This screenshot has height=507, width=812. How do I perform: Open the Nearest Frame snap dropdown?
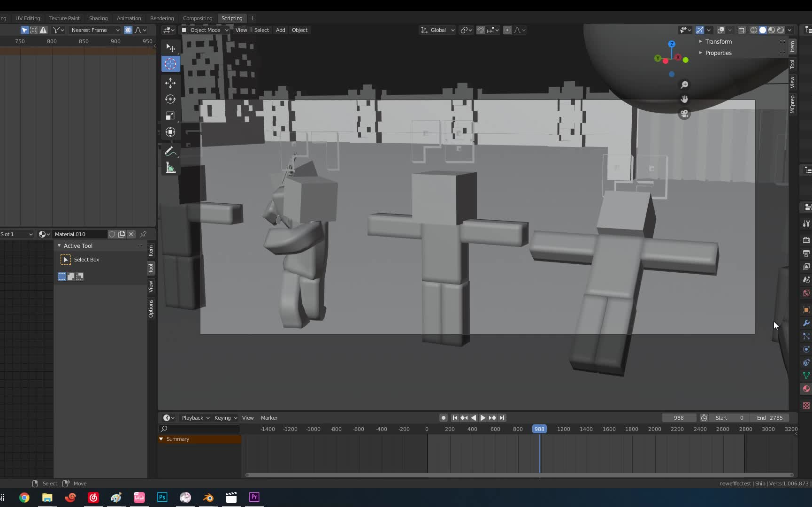[95, 30]
